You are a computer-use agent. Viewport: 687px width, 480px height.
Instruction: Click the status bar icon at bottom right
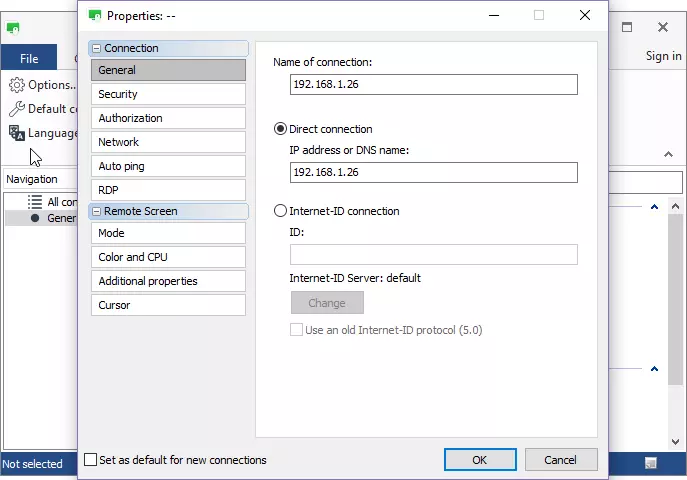(651, 463)
